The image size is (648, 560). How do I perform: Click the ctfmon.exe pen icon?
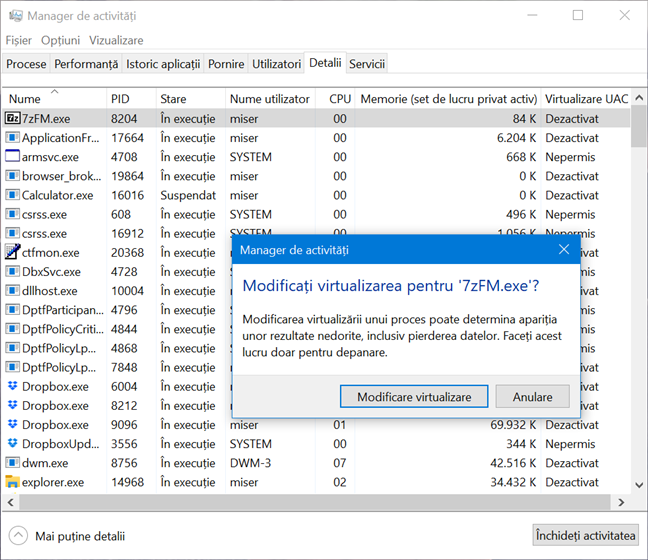point(12,252)
